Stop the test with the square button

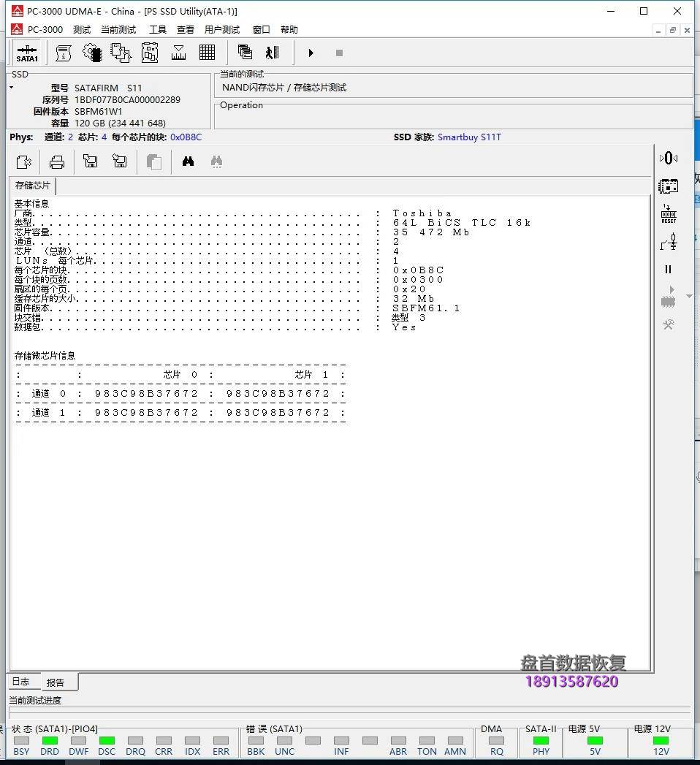pos(340,53)
